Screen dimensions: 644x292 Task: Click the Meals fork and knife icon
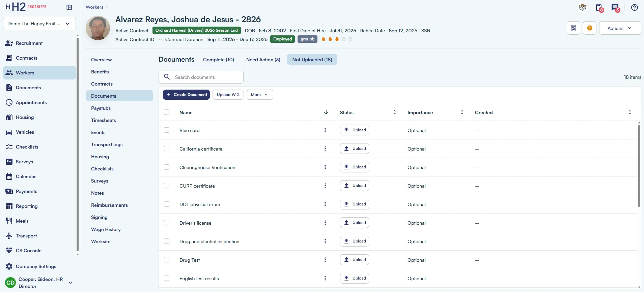point(9,221)
